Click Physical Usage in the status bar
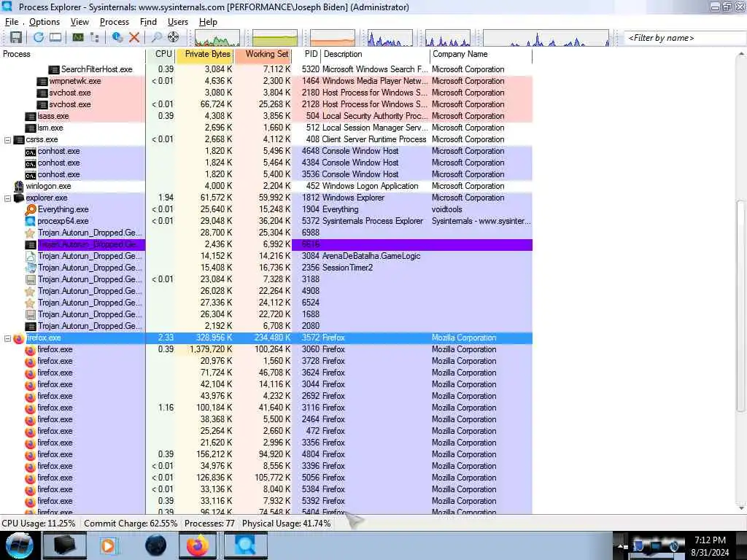Image resolution: width=747 pixels, height=560 pixels. point(286,524)
